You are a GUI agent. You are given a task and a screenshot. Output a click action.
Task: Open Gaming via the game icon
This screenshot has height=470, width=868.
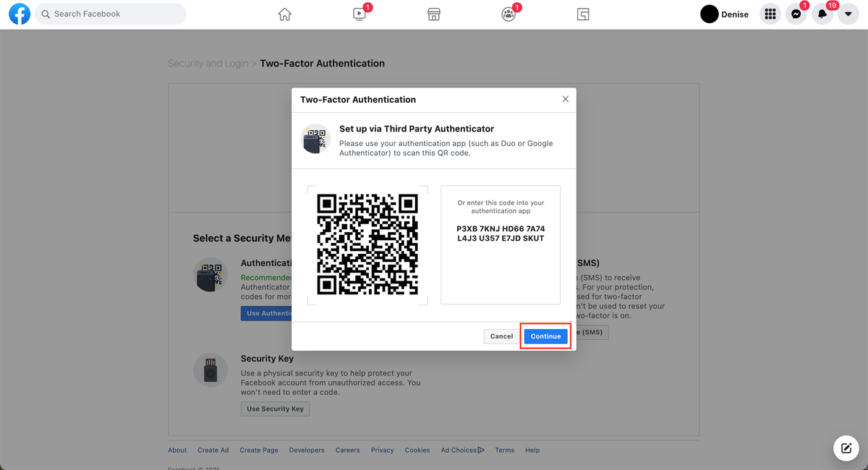(582, 14)
